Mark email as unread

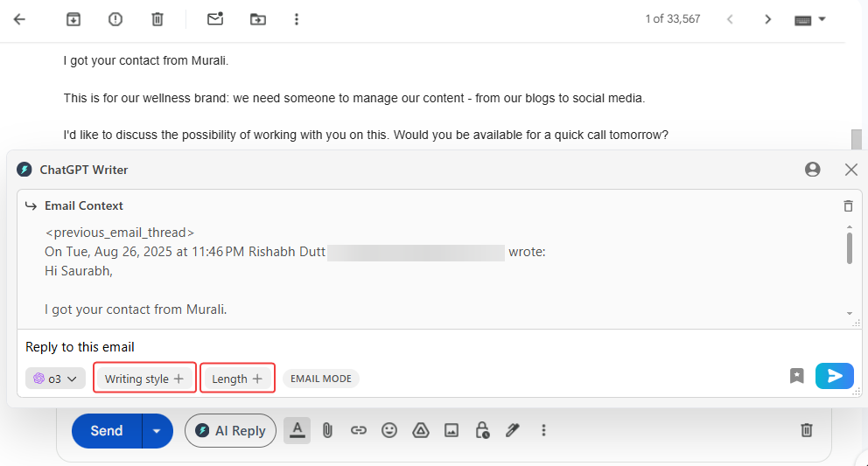tap(215, 19)
